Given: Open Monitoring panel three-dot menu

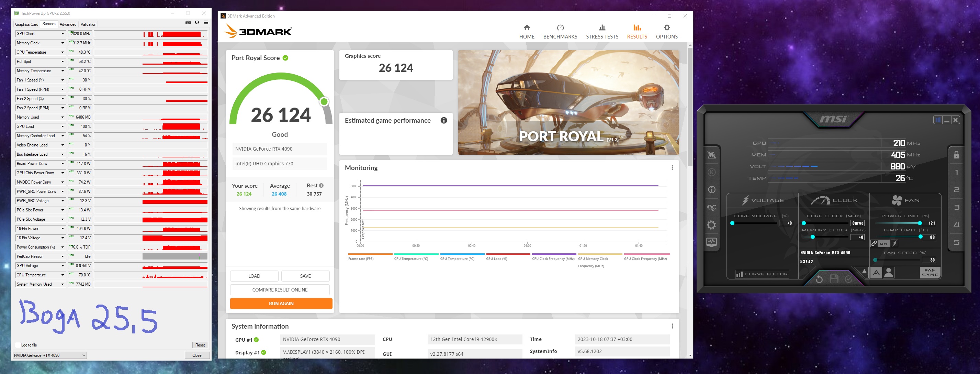Looking at the screenshot, I should click(x=672, y=167).
